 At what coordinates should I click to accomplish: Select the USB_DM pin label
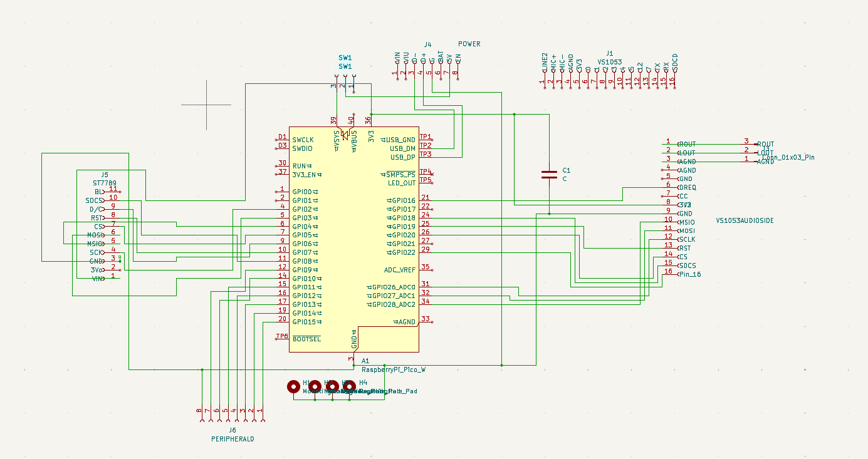pos(403,148)
